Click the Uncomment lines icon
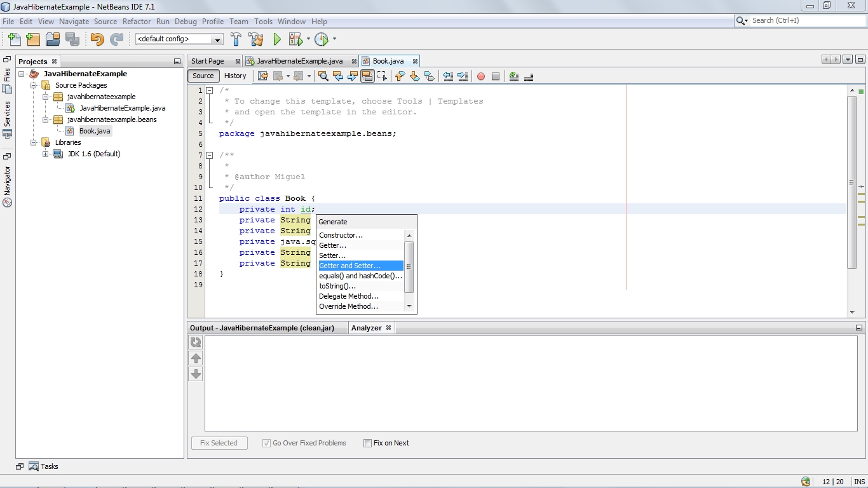Image resolution: width=868 pixels, height=488 pixels. [529, 76]
